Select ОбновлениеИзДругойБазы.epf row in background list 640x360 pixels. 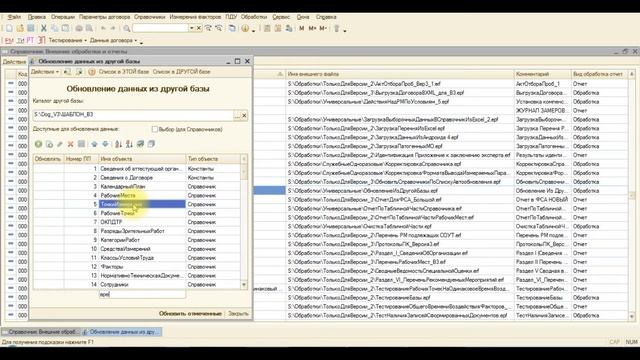pos(400,191)
